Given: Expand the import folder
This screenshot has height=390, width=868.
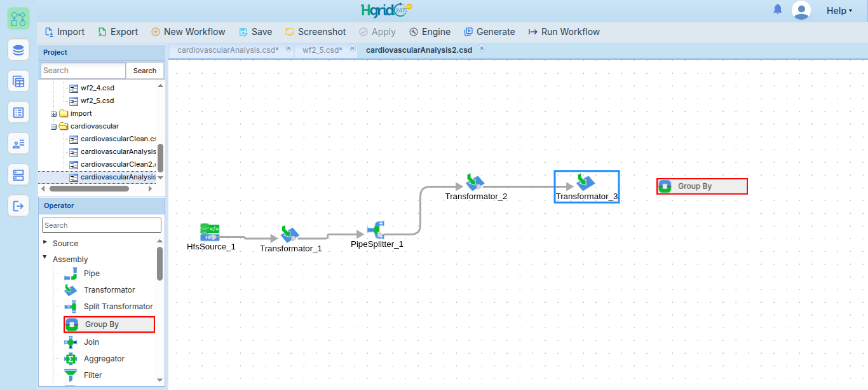Looking at the screenshot, I should tap(54, 114).
